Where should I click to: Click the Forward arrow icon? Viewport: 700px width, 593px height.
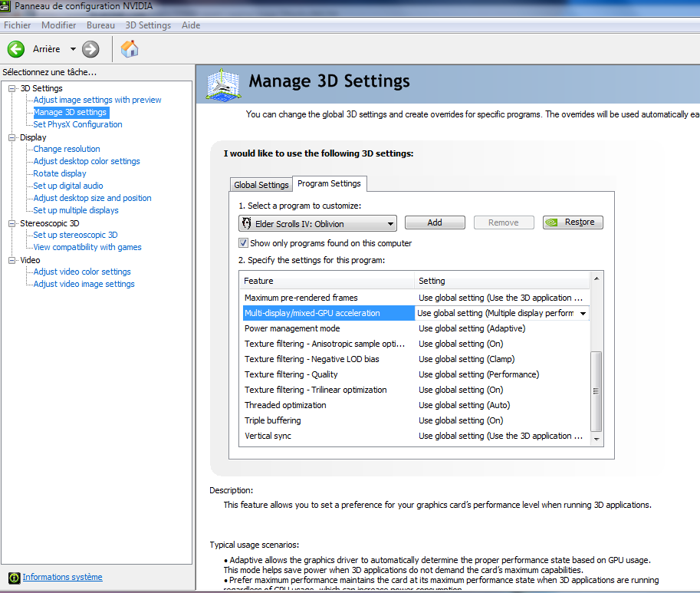[x=90, y=49]
